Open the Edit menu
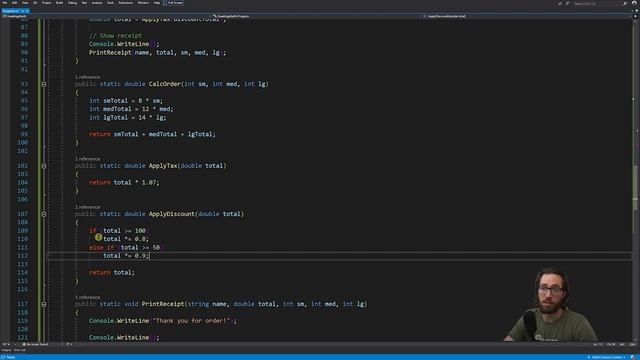This screenshot has width=640, height=360. (x=15, y=3)
